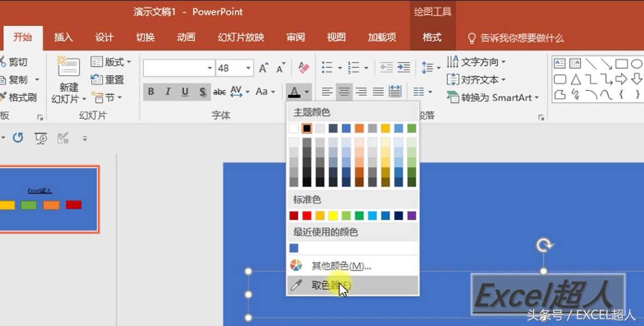Screen dimensions: 644x326
Task: Click the font color A icon
Action: click(x=294, y=91)
